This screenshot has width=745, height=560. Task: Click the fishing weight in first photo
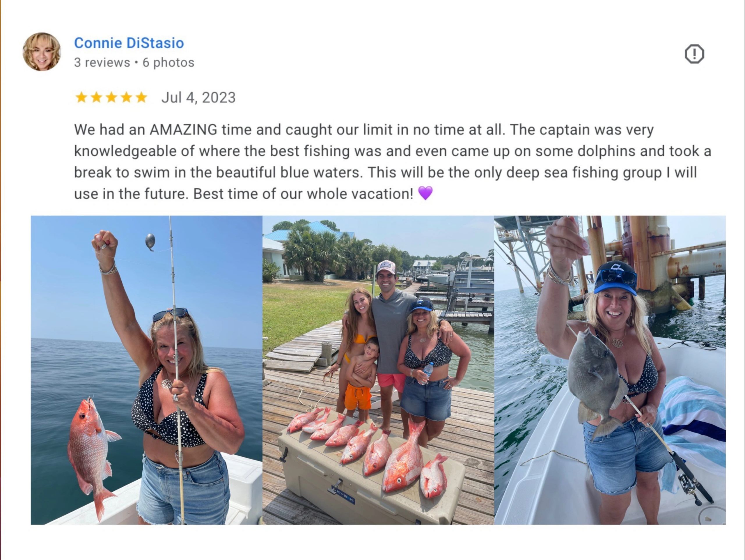[x=150, y=242]
